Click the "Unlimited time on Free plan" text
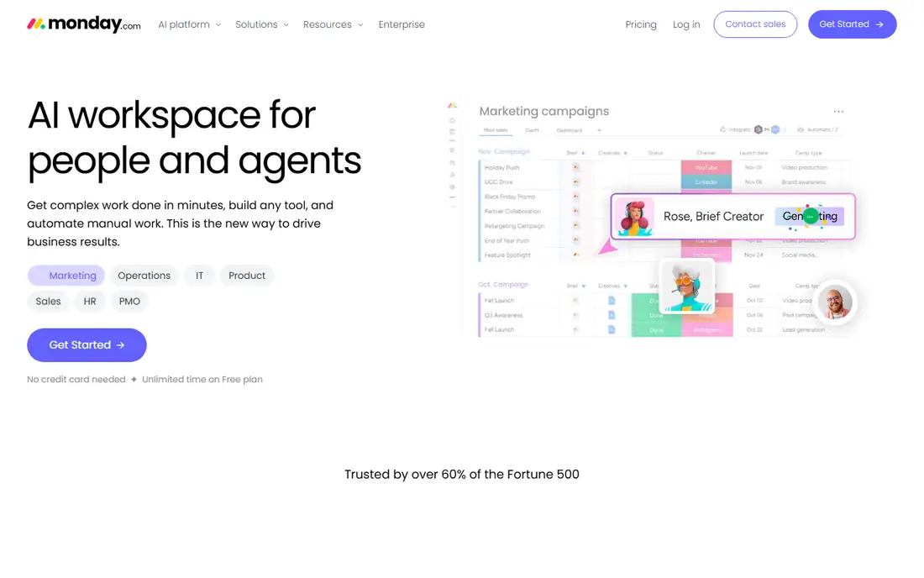The height and width of the screenshot is (578, 924). tap(202, 380)
